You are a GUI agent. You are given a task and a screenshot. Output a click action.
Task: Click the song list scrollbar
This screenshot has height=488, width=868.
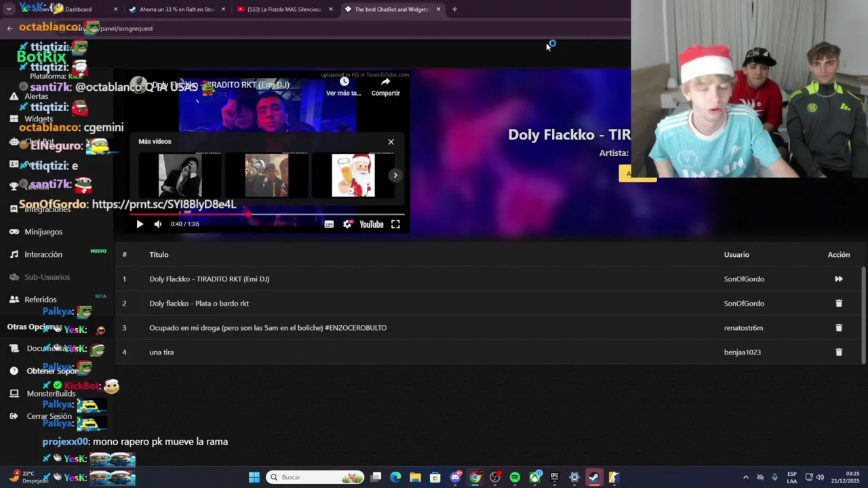pos(863,315)
